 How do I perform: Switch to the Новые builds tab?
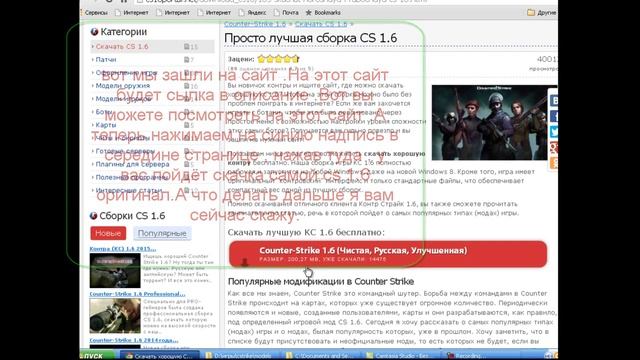(108, 233)
